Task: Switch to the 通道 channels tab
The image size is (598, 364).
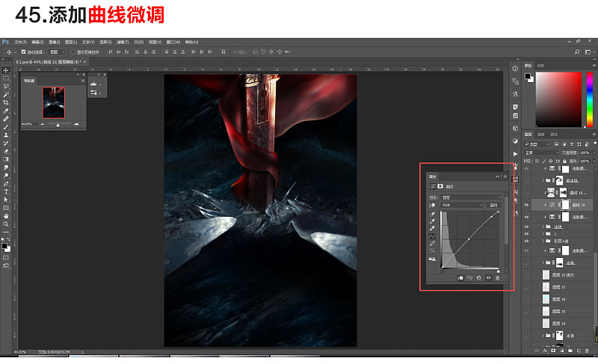Action: pos(540,135)
